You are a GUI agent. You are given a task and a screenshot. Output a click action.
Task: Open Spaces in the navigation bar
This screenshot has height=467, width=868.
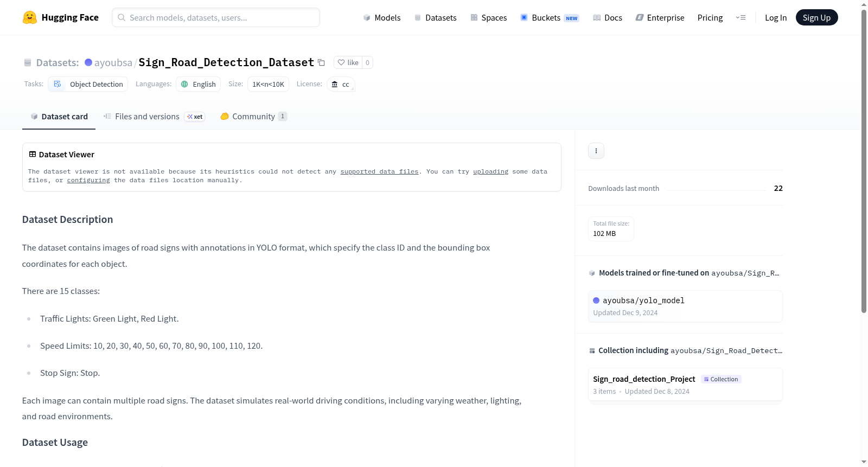click(x=488, y=17)
